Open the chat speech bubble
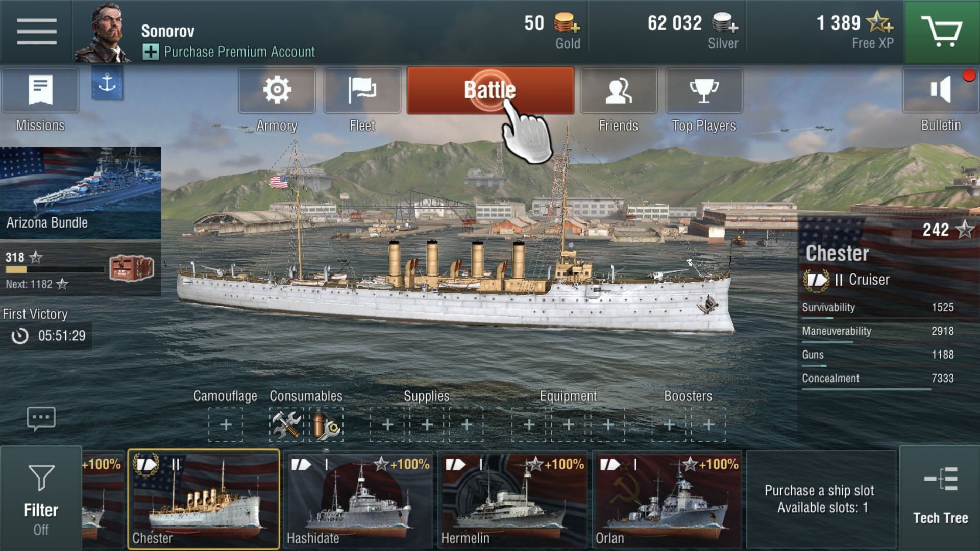This screenshot has width=980, height=551. pyautogui.click(x=41, y=418)
